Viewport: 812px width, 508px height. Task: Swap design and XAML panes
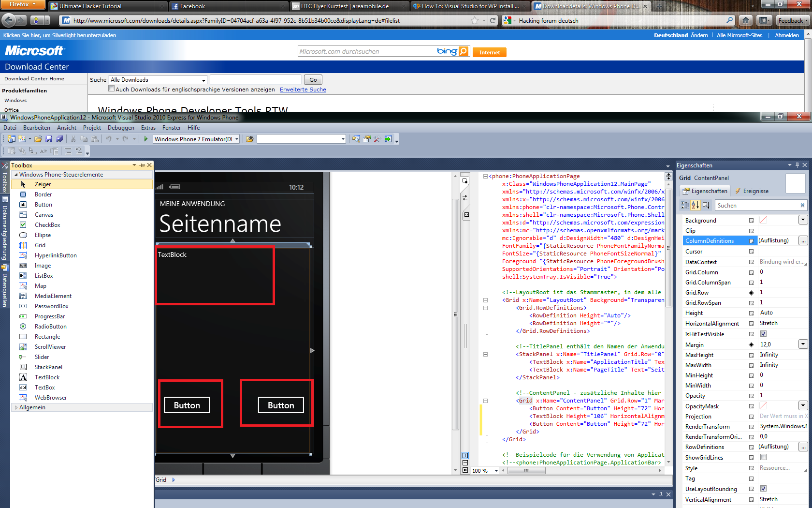465,197
